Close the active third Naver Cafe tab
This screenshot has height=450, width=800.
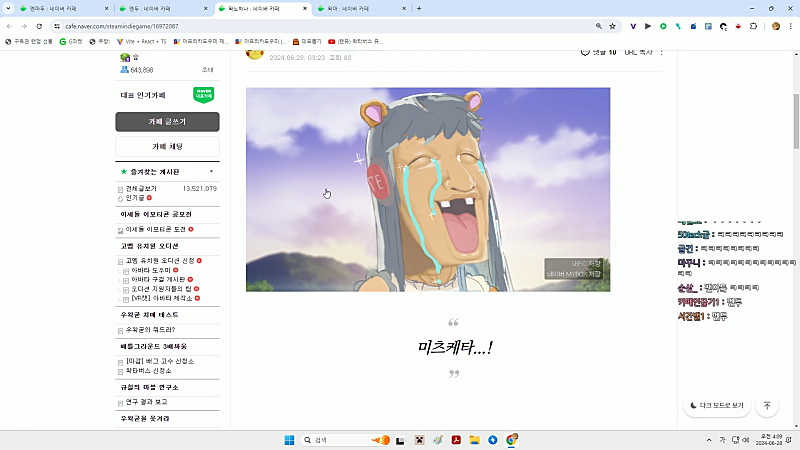click(x=305, y=9)
